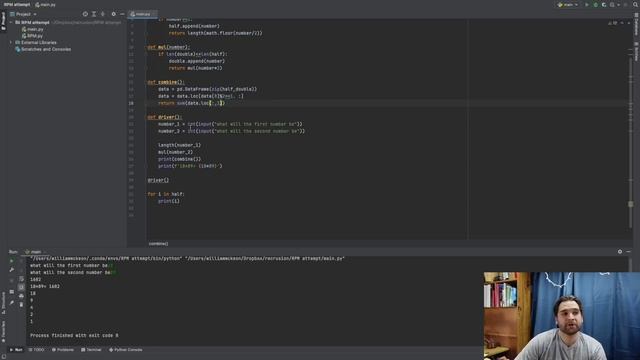Open Python Console tool window
The width and height of the screenshot is (640, 360).
click(x=125, y=350)
